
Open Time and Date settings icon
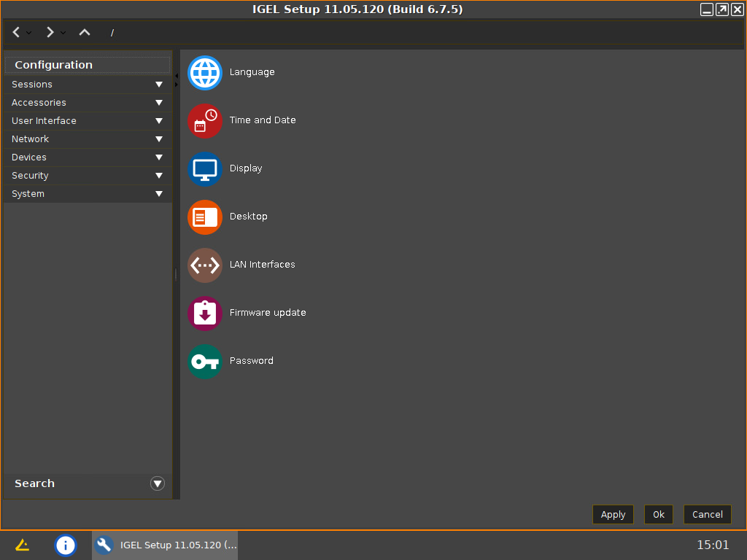pos(204,120)
